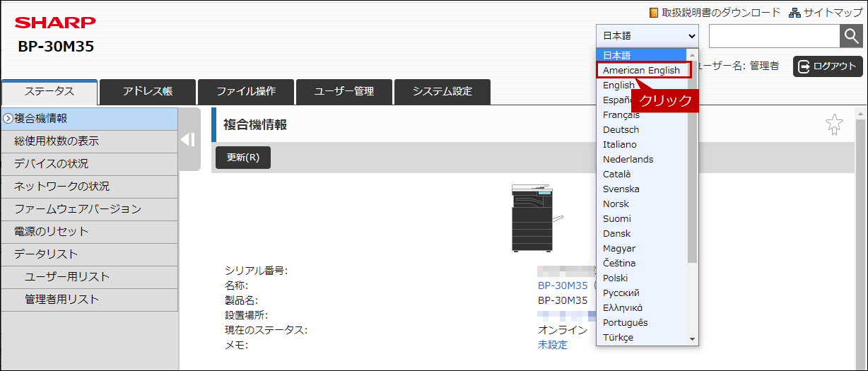Click the sitemap tree icon
This screenshot has height=371, width=868.
pos(794,12)
